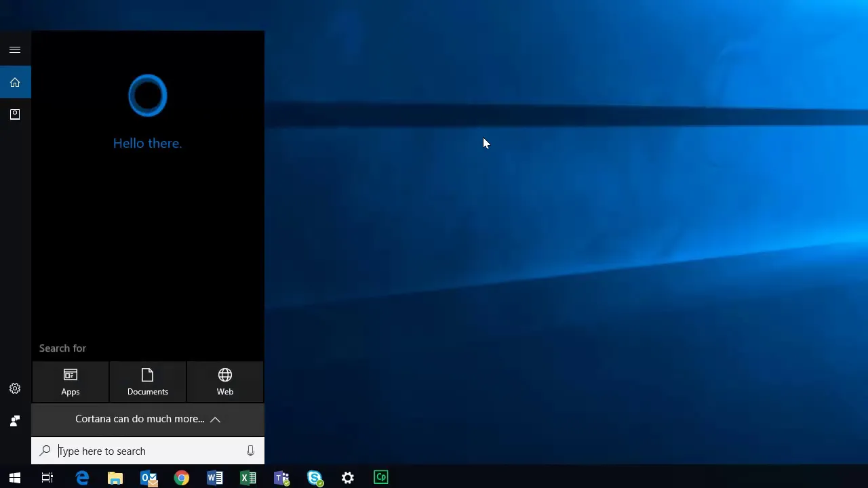Search for Web filter
868x488 pixels.
pyautogui.click(x=225, y=382)
